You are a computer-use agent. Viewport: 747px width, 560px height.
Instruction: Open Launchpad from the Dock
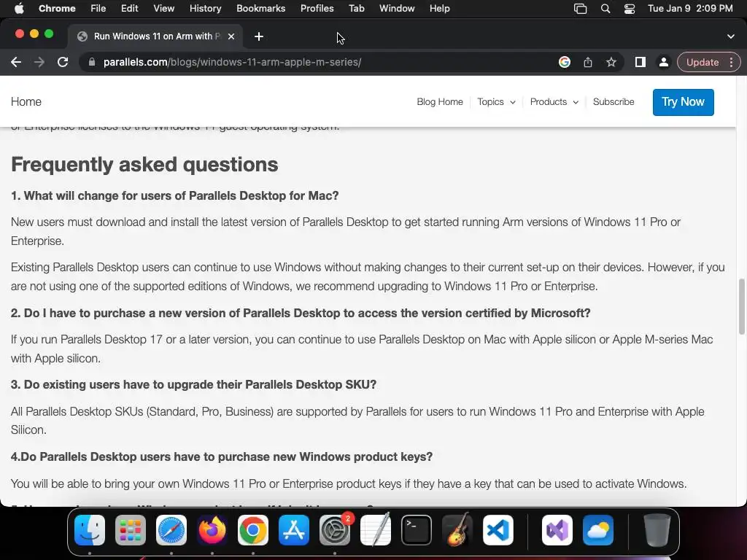pos(131,530)
